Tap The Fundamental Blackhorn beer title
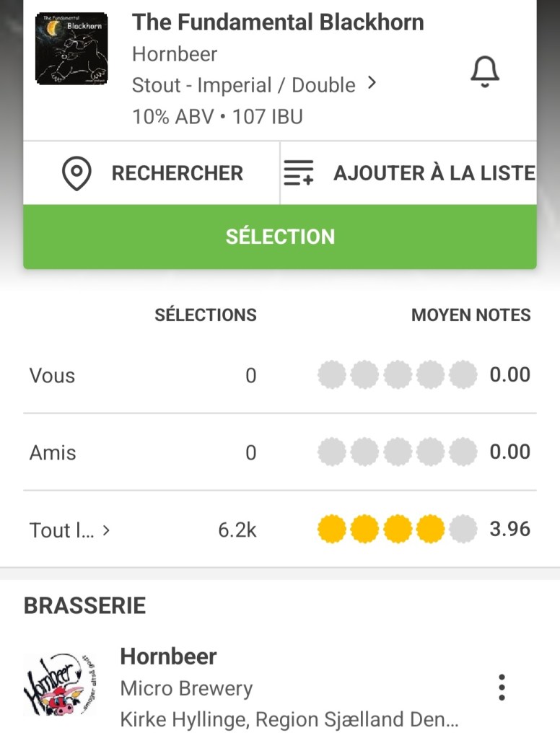 pos(278,22)
